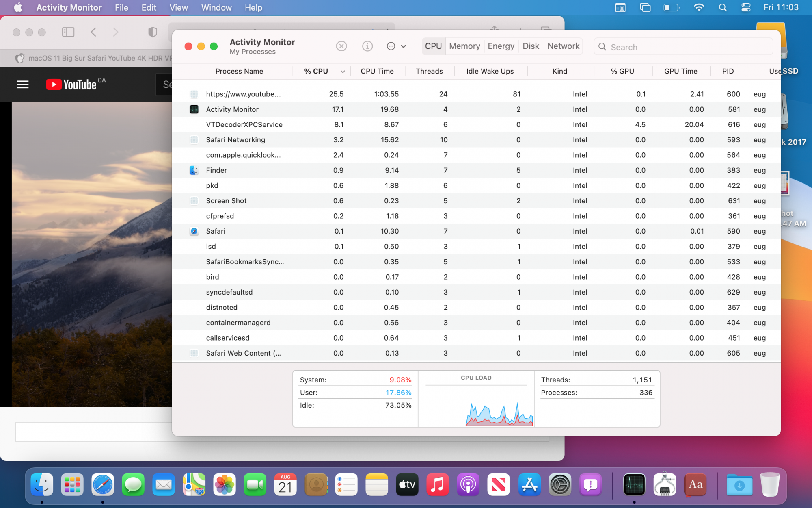The image size is (812, 508).
Task: Open Podcasts from the Dock
Action: click(x=468, y=484)
